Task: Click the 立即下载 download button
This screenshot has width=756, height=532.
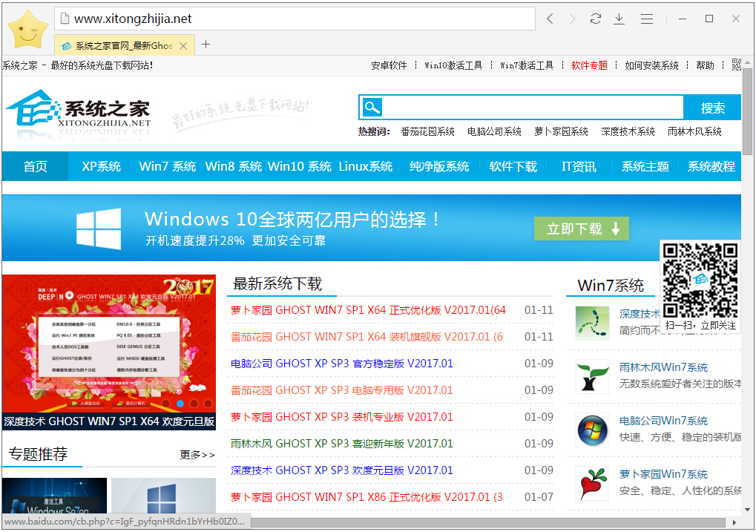Action: coord(581,229)
